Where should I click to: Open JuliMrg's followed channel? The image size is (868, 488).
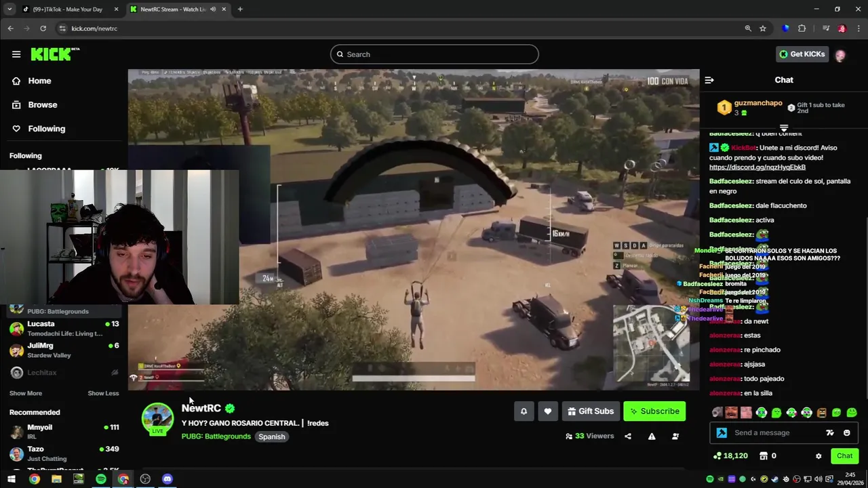pyautogui.click(x=64, y=350)
